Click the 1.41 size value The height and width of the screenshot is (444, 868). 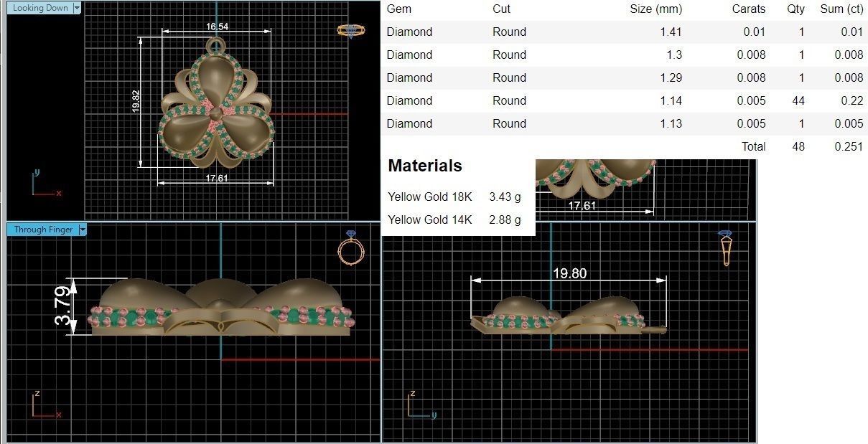671,32
